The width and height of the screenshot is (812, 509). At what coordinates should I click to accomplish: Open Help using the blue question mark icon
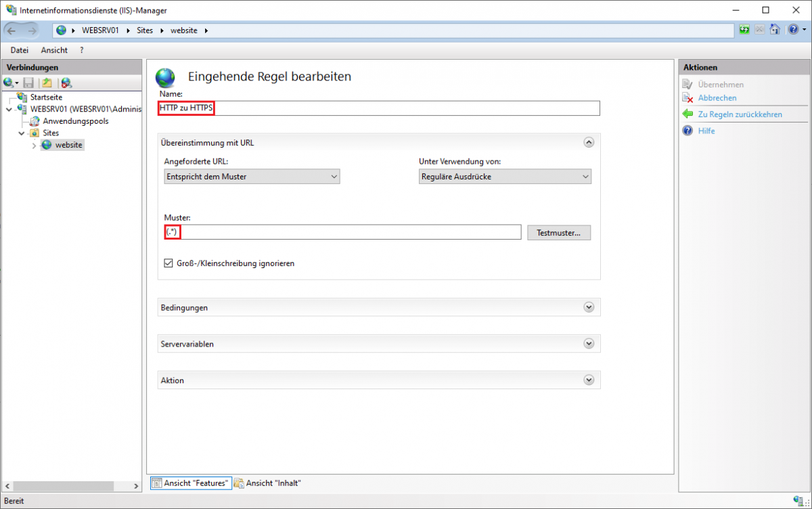tap(792, 29)
